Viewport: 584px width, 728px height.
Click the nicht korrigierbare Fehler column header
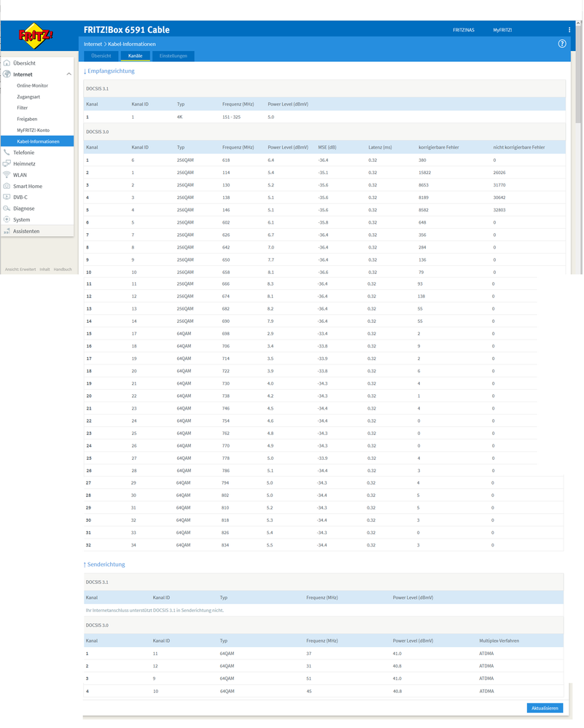coord(519,147)
